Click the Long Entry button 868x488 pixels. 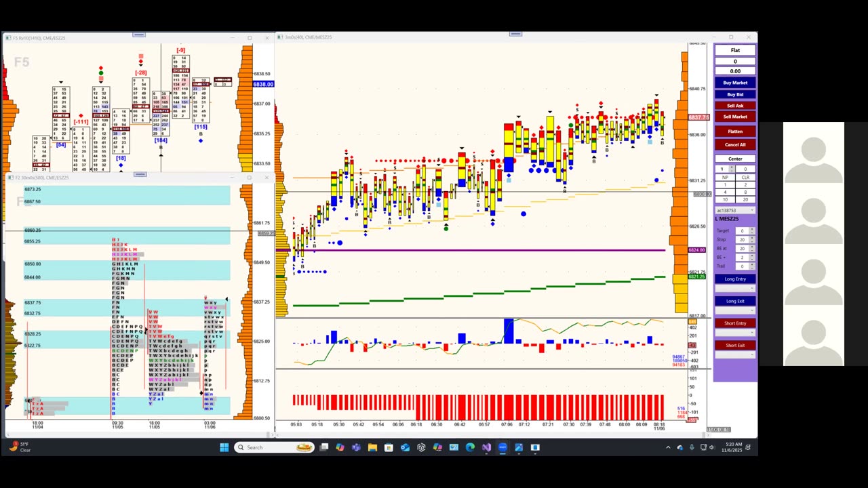[x=735, y=279]
